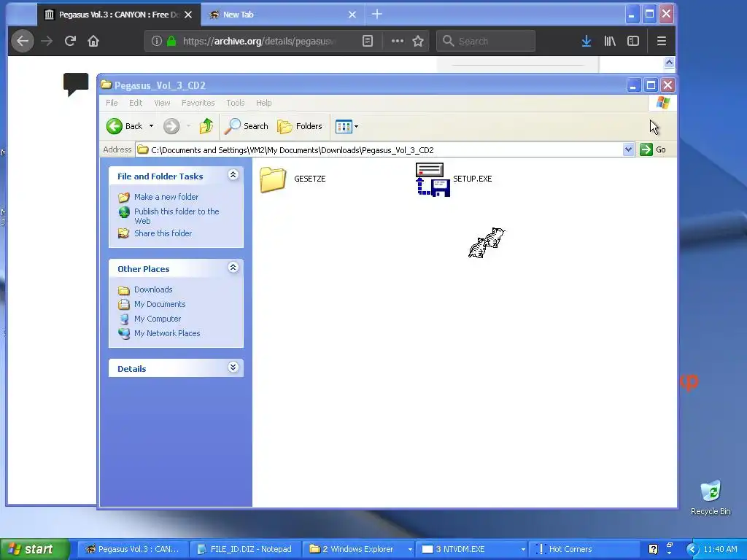
Task: Click the Windows flag logo in Explorer
Action: coord(662,103)
